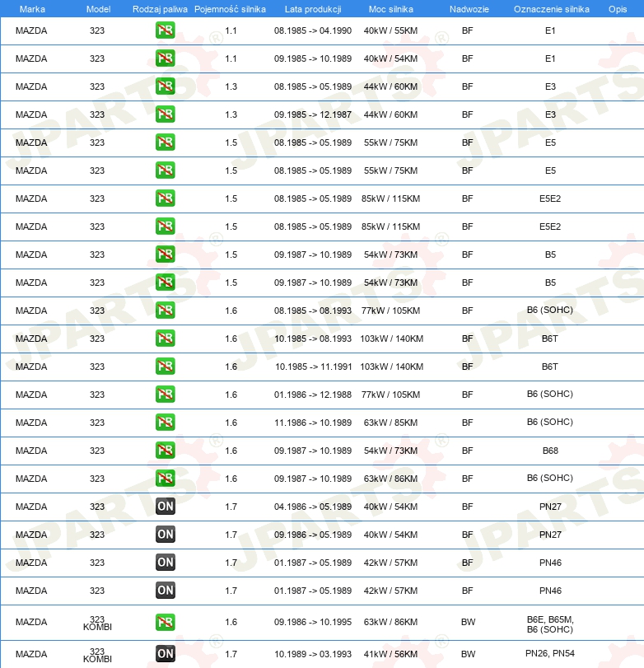Screen dimensions: 644x668
Task: Click capacity 1.7 in the 41kW / 56KM row
Action: tap(231, 654)
